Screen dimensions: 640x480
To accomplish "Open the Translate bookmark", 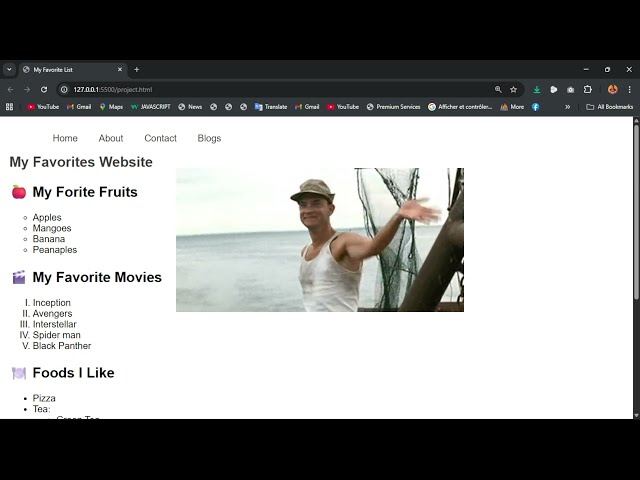I will pos(271,107).
